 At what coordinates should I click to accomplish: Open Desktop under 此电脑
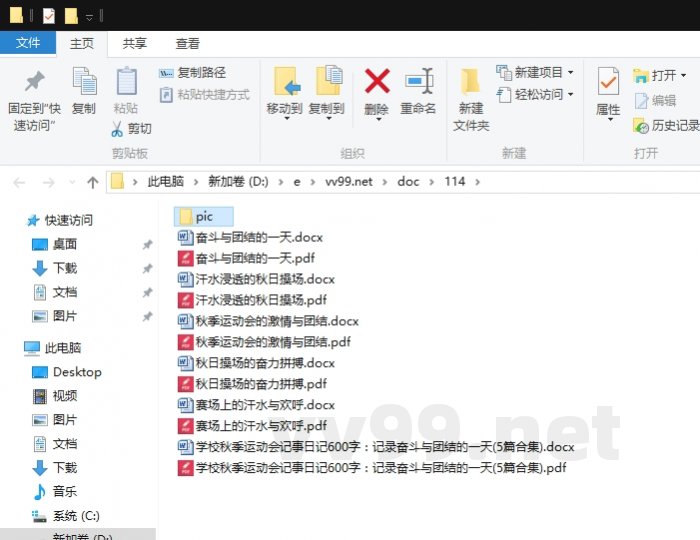pos(67,372)
